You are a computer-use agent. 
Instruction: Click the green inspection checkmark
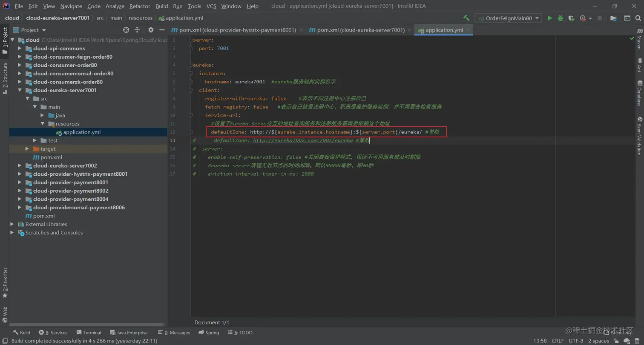tap(632, 38)
